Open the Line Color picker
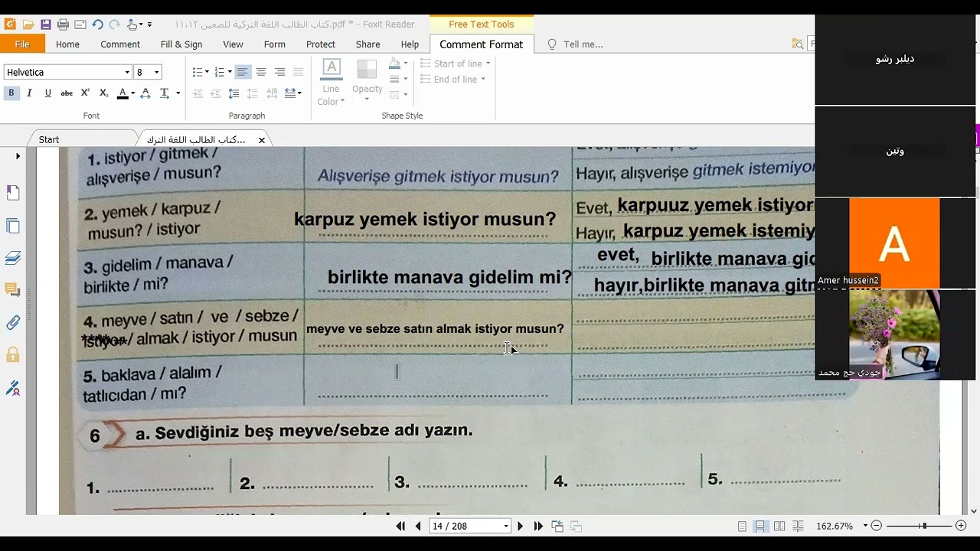The image size is (980, 551). pyautogui.click(x=331, y=83)
